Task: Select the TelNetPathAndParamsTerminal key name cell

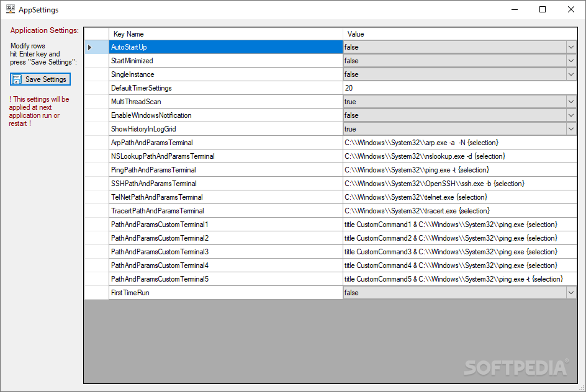Action: pos(226,197)
